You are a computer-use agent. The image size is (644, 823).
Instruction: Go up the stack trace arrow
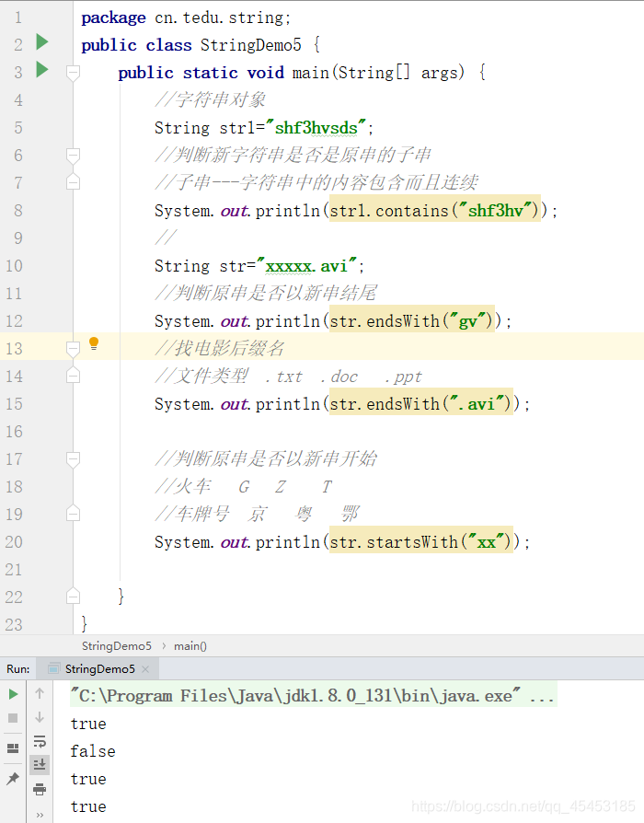40,694
